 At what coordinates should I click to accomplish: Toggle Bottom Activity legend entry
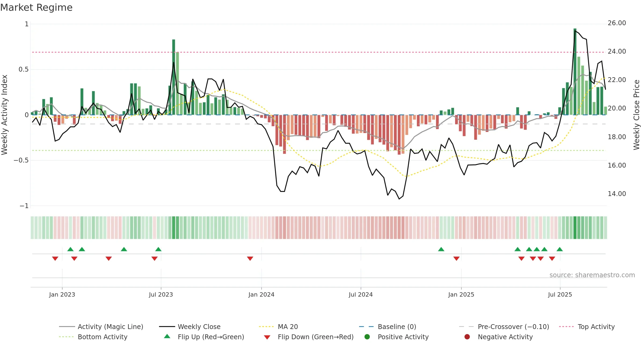[x=93, y=337]
